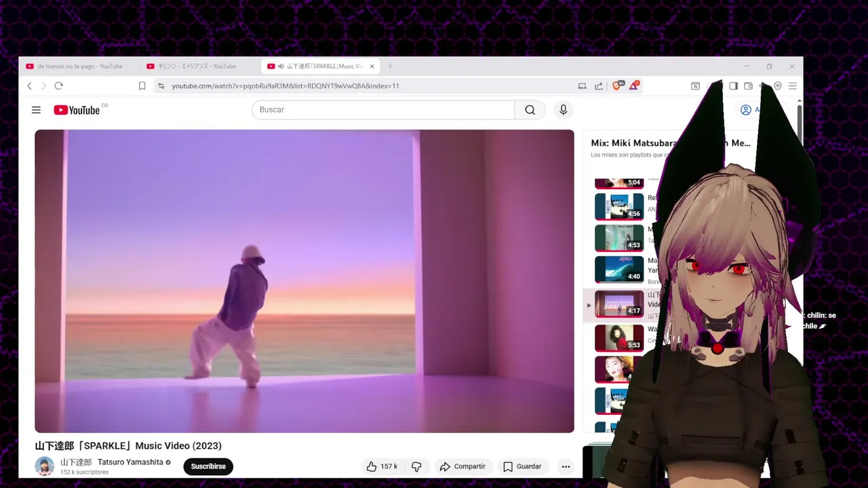868x488 pixels.
Task: Open Tatsuro Yamashita channel avatar
Action: pos(44,466)
